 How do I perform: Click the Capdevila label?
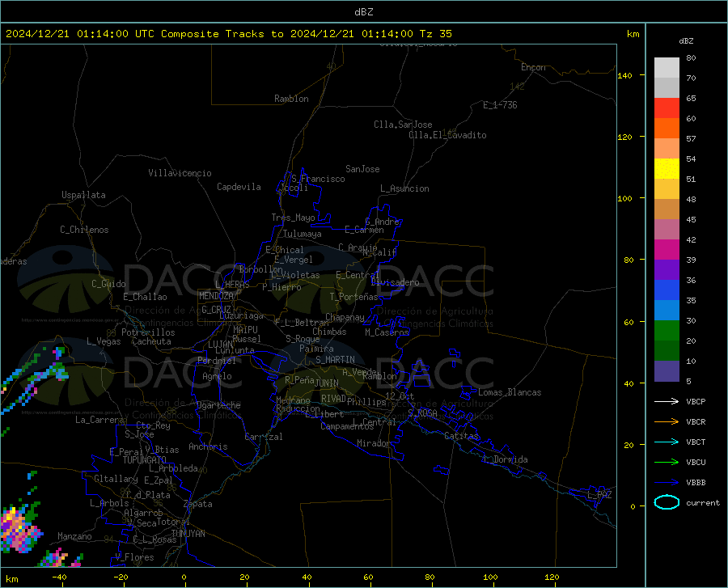[239, 187]
